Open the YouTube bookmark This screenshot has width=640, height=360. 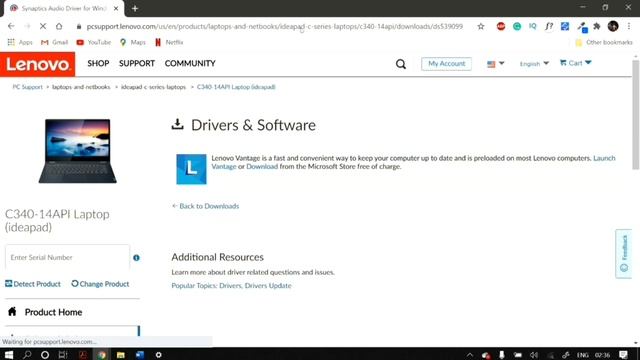coord(93,42)
